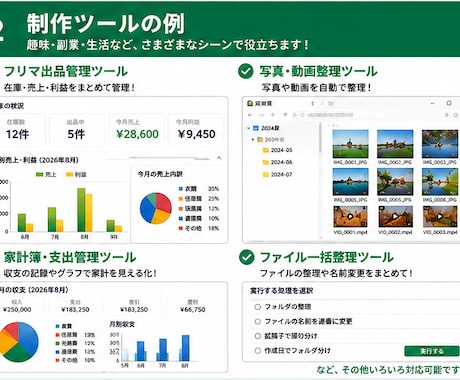460x380 pixels.
Task: Click the green 売上 legend swatch
Action: (39, 174)
